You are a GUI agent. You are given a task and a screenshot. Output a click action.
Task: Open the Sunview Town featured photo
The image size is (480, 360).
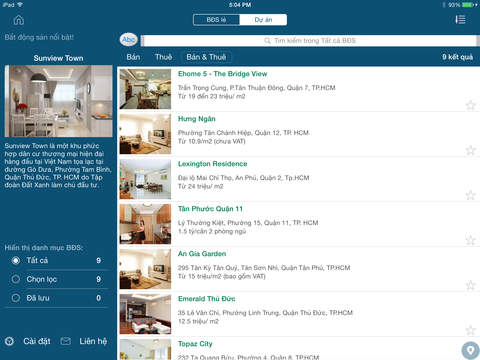(58, 101)
